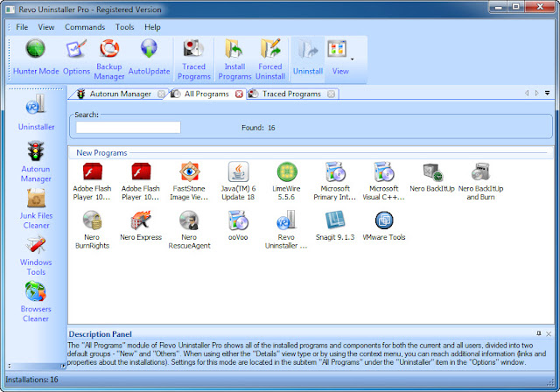
Task: Open Junk Files Cleaner in sidebar
Action: pyautogui.click(x=36, y=209)
